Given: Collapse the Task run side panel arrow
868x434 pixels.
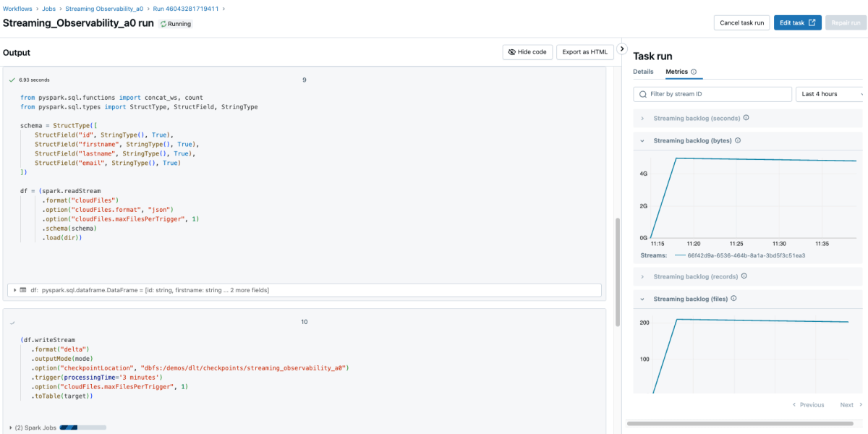Looking at the screenshot, I should (621, 48).
